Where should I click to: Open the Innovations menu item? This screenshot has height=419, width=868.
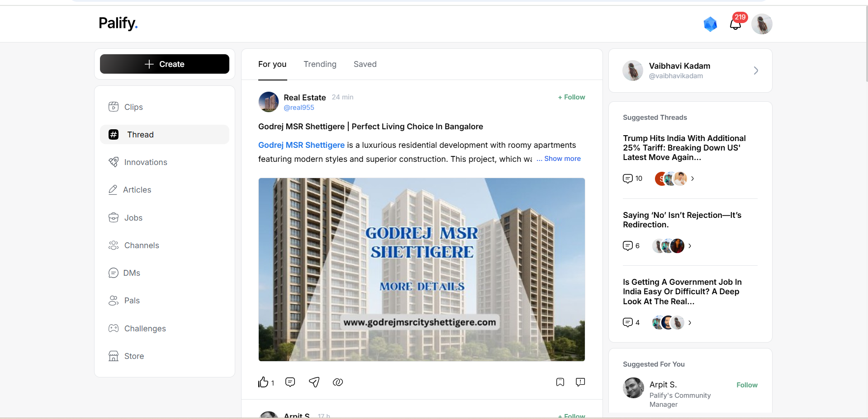coord(165,162)
